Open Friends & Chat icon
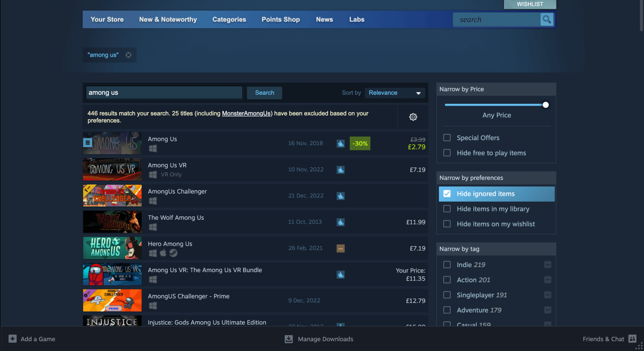 [x=632, y=339]
